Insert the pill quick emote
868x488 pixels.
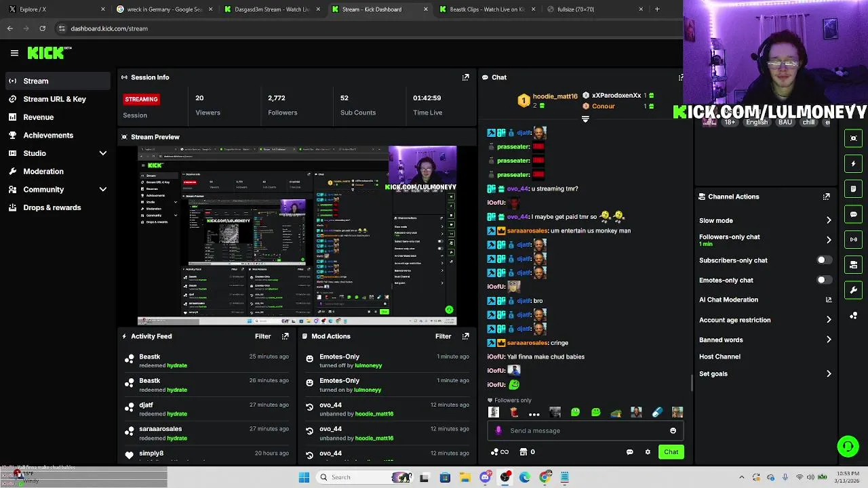pyautogui.click(x=656, y=412)
